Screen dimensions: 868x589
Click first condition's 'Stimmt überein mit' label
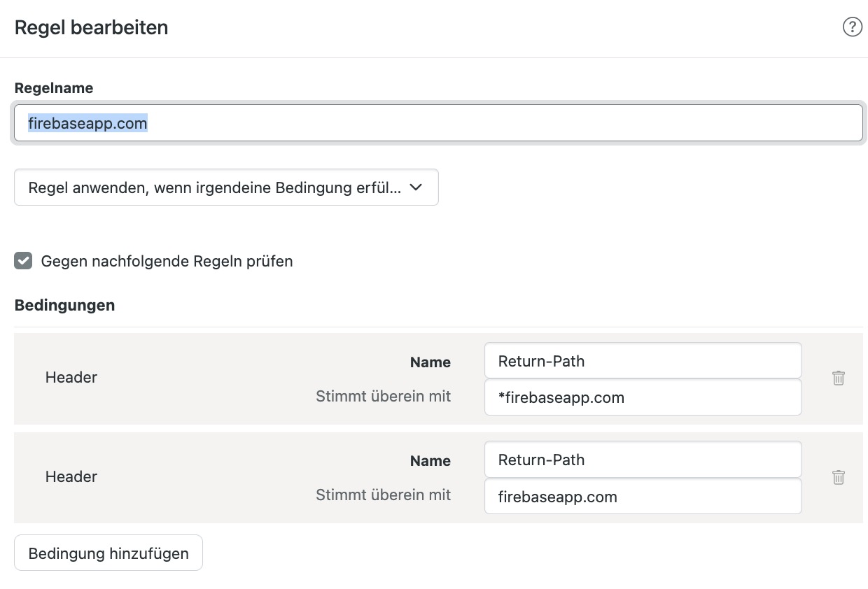point(383,397)
